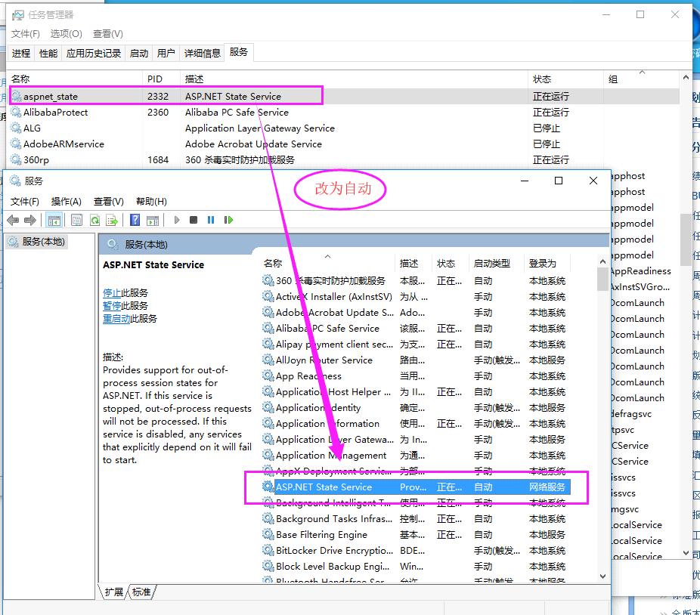Click the Export List toolbar icon
The width and height of the screenshot is (700, 615).
pos(112,220)
